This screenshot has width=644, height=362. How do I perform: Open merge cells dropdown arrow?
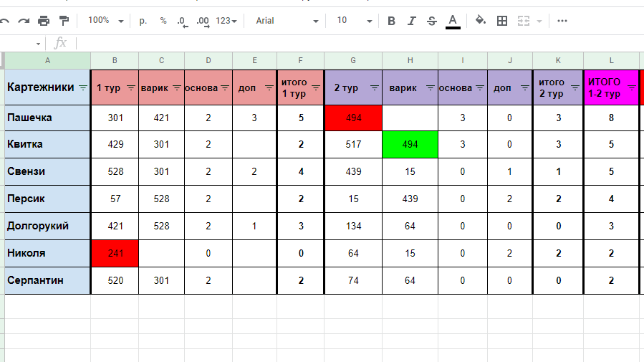[x=539, y=21]
